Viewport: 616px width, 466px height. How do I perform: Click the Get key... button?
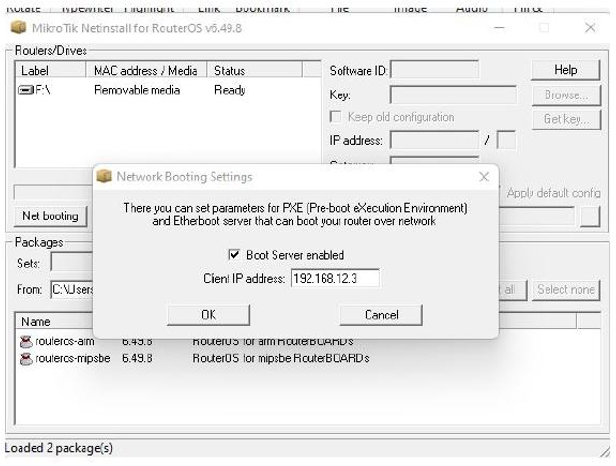pos(566,119)
